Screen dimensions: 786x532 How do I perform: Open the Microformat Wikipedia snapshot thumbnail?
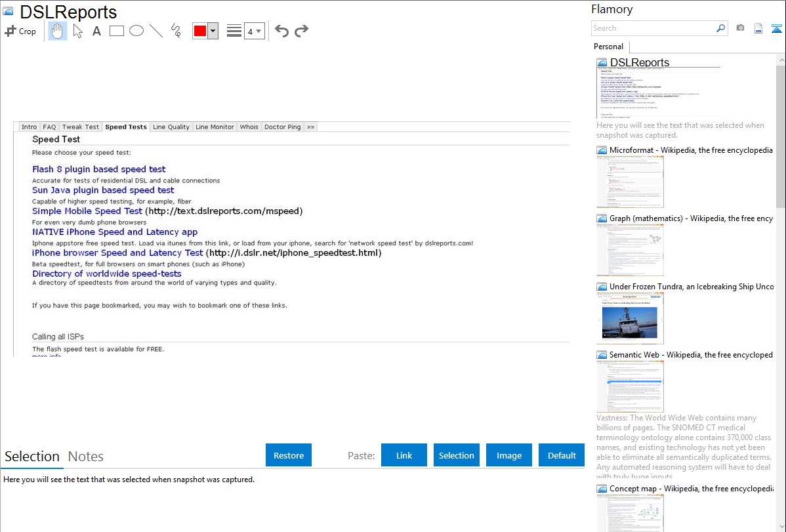[630, 182]
